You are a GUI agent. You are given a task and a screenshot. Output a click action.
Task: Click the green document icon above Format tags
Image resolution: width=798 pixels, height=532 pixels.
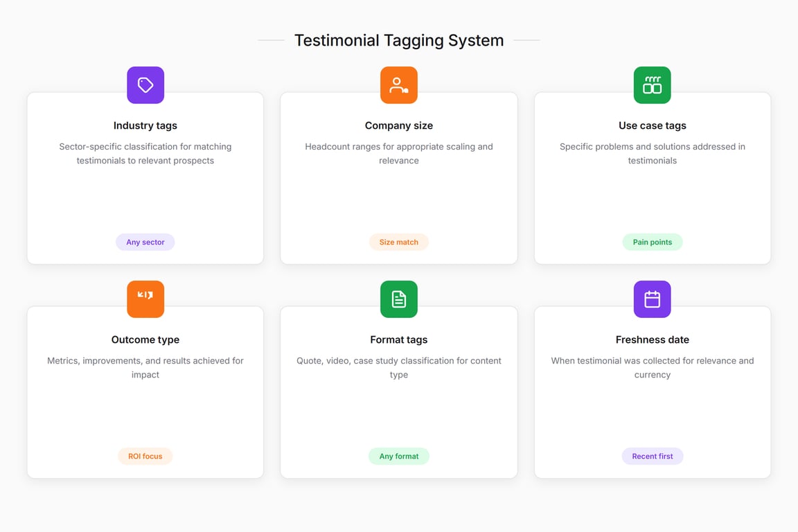pos(398,299)
